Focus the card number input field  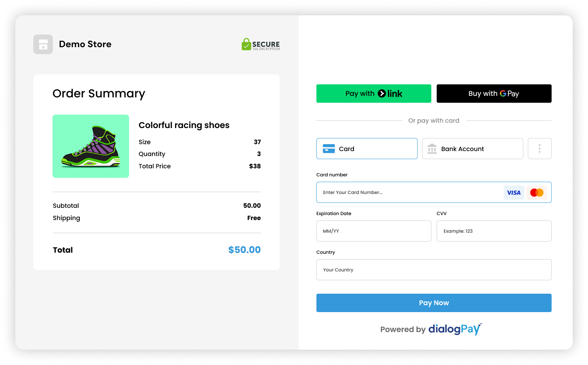click(x=434, y=192)
